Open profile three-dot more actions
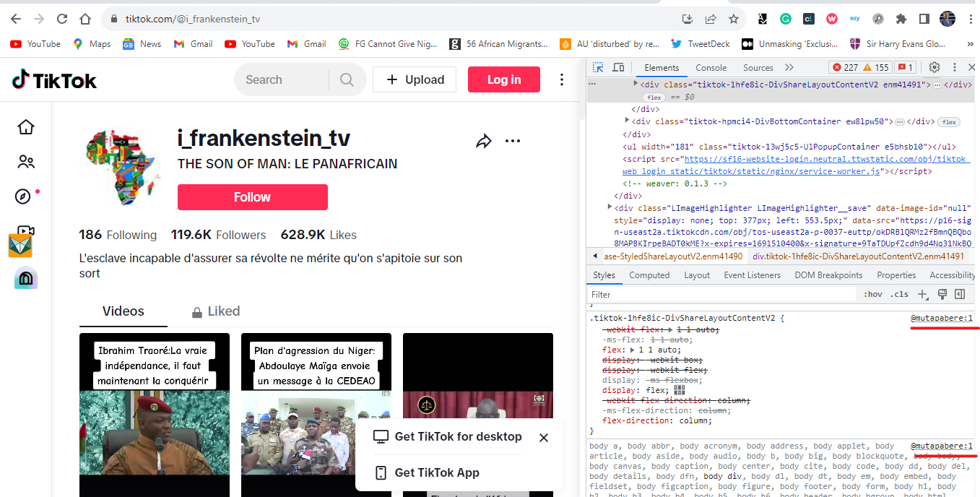The width and height of the screenshot is (980, 497). 513,141
